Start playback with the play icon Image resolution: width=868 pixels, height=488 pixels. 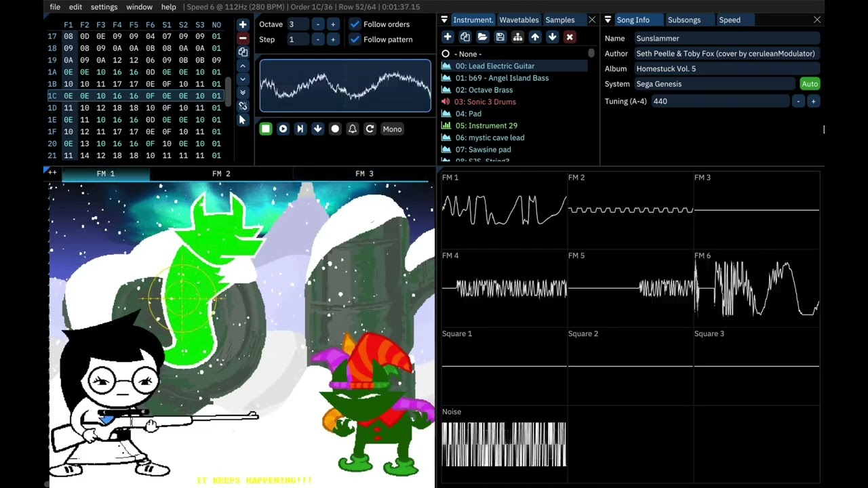[283, 129]
